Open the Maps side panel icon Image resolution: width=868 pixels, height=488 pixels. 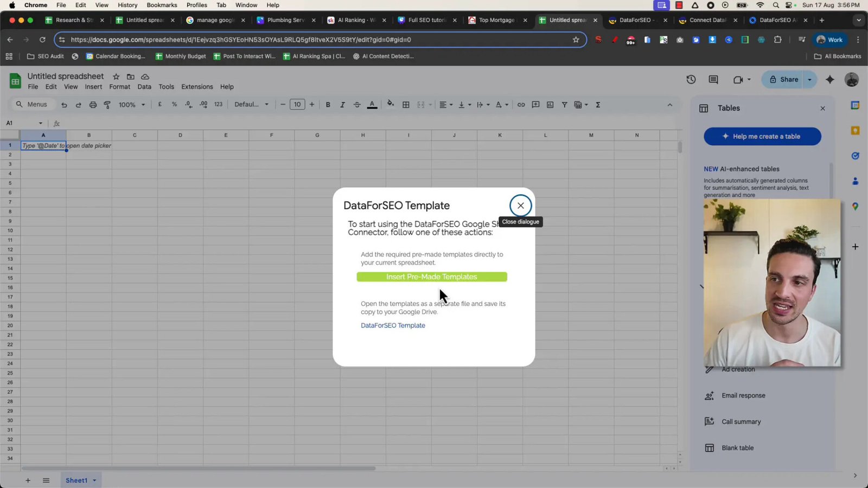[x=855, y=206]
